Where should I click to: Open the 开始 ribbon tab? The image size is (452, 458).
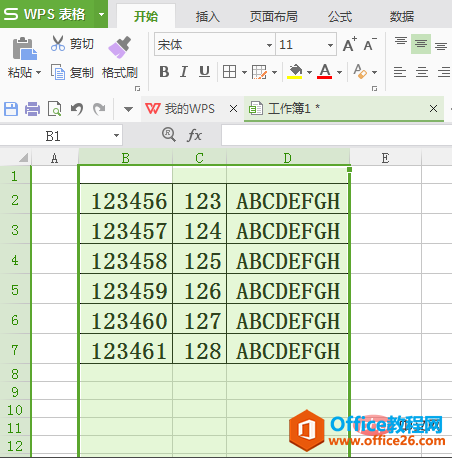(x=146, y=16)
